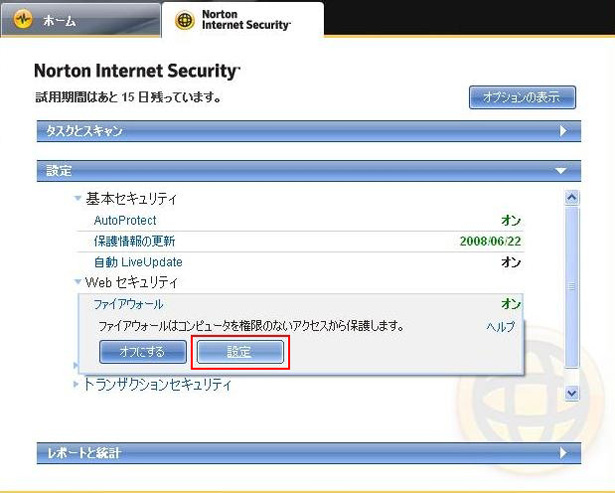This screenshot has height=493, width=615.
Task: Switch to the ホーム tab
Action: (80, 19)
